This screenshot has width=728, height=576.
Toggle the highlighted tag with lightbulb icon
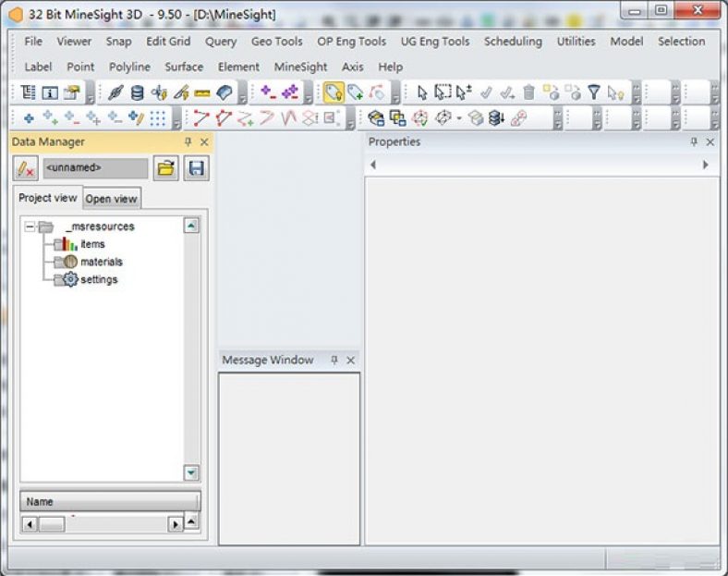click(x=334, y=92)
